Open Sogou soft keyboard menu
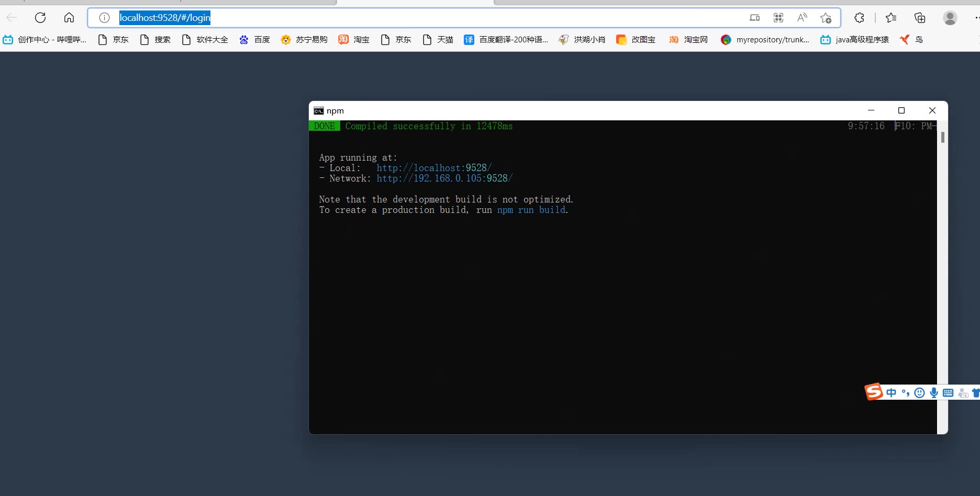Screen dimensions: 980x496 coord(948,393)
